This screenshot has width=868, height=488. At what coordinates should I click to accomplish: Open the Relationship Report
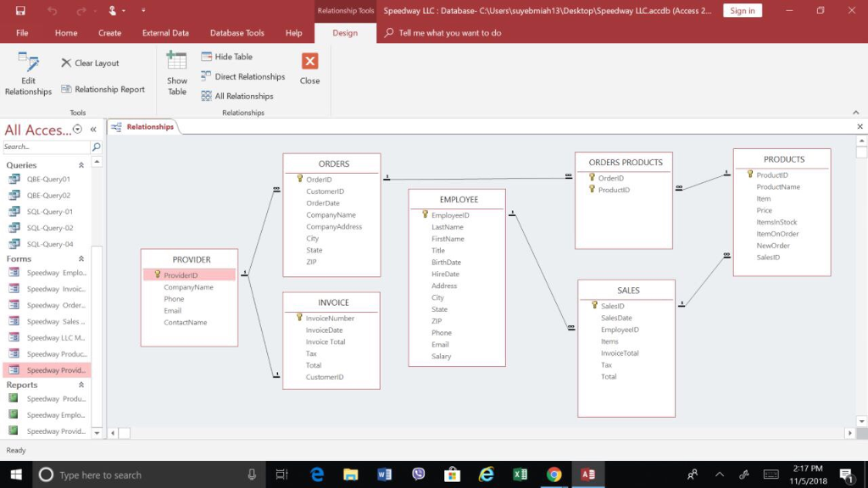(103, 89)
